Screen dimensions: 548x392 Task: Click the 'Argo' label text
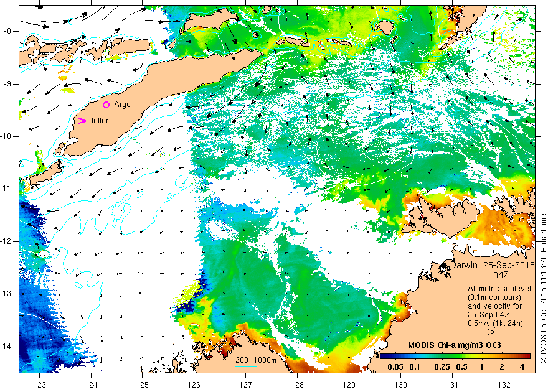(x=122, y=105)
